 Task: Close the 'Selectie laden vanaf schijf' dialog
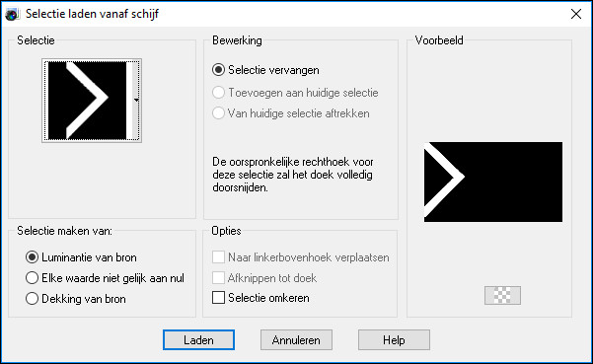click(x=576, y=14)
